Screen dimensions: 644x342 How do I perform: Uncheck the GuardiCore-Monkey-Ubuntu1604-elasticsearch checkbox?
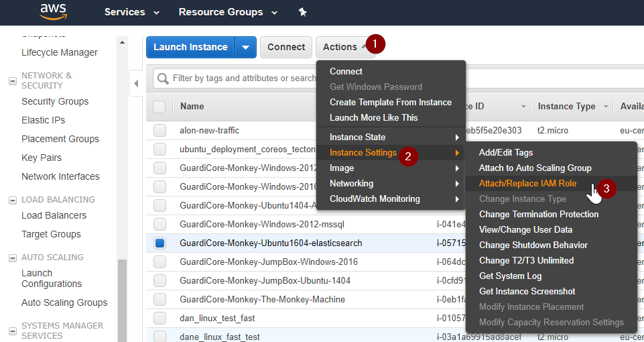159,243
